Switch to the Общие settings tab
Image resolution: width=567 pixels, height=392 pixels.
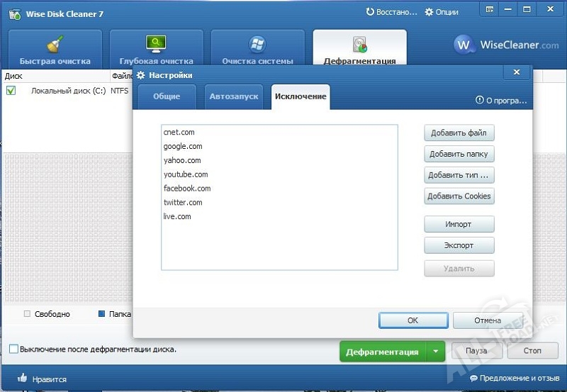coord(167,96)
